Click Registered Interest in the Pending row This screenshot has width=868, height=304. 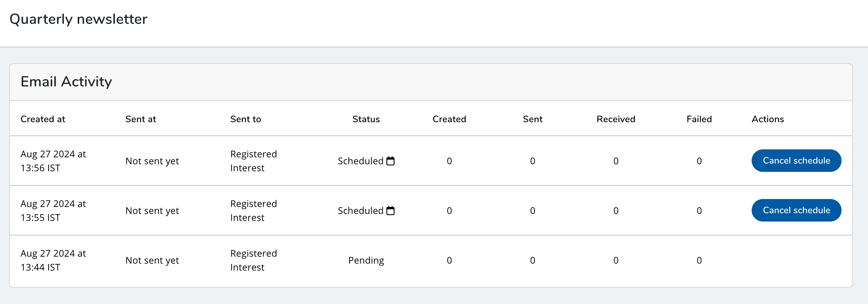[x=253, y=260]
